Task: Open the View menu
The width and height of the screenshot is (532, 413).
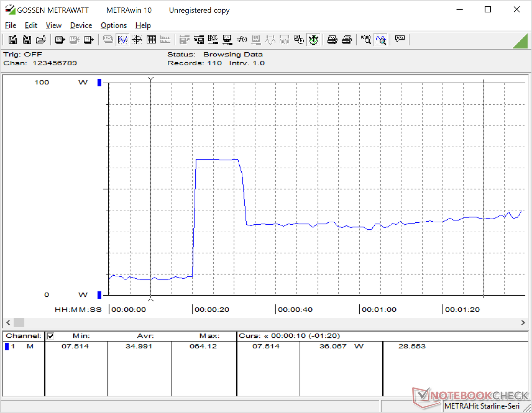Action: tap(54, 25)
